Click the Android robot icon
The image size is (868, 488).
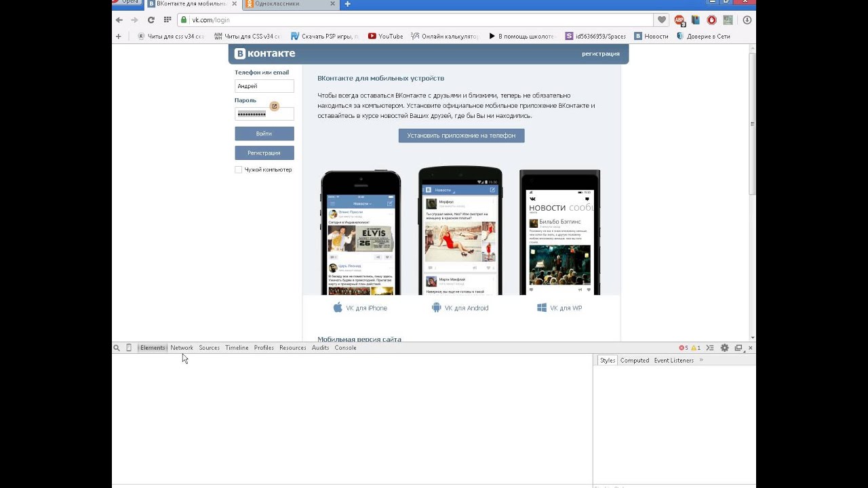pyautogui.click(x=436, y=308)
